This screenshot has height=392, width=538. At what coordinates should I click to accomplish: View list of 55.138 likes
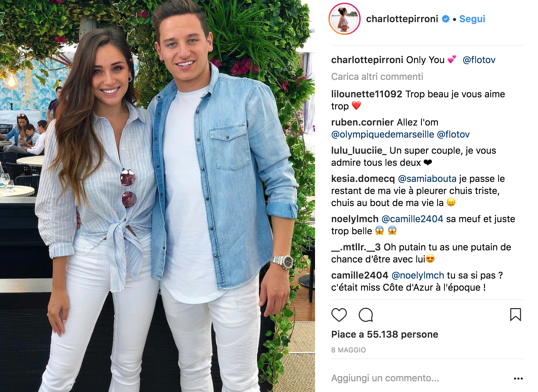tap(385, 334)
